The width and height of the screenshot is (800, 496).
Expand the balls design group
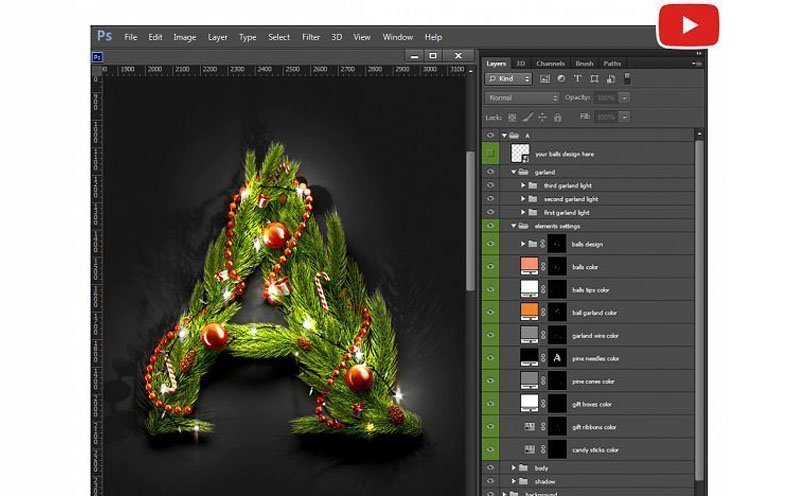click(x=523, y=244)
